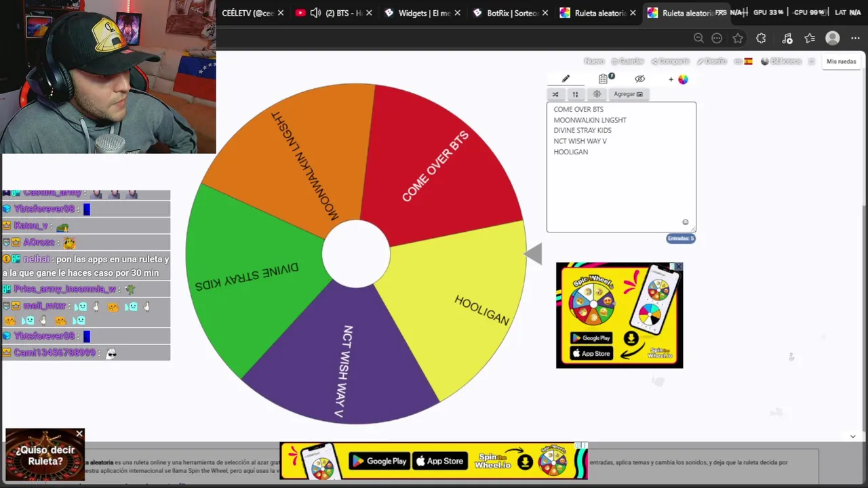Click App Store badge in side ad

(591, 353)
